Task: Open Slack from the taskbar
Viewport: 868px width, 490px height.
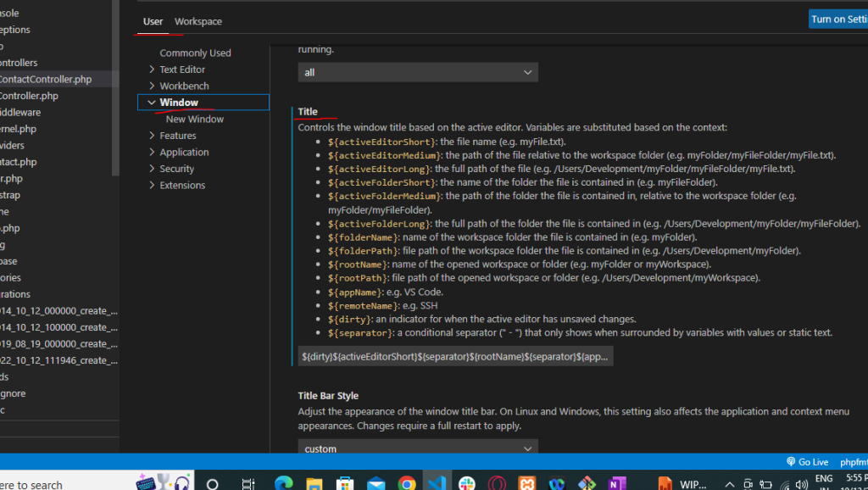Action: (467, 484)
